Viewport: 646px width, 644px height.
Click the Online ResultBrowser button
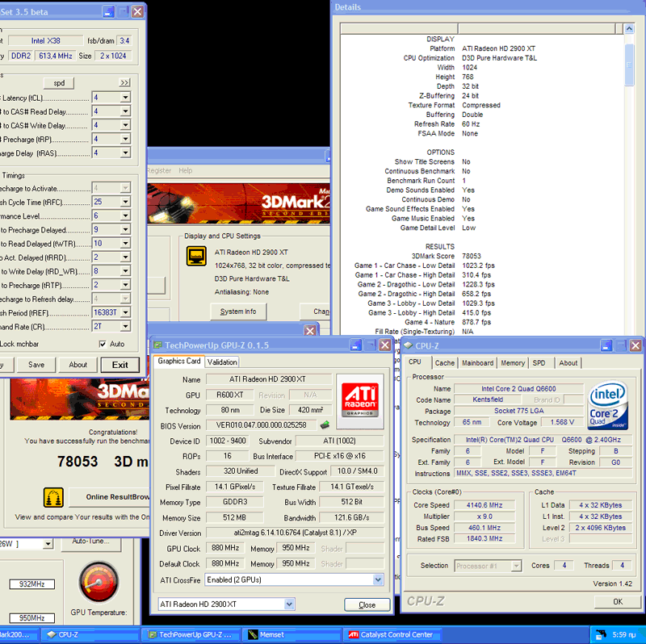(109, 497)
